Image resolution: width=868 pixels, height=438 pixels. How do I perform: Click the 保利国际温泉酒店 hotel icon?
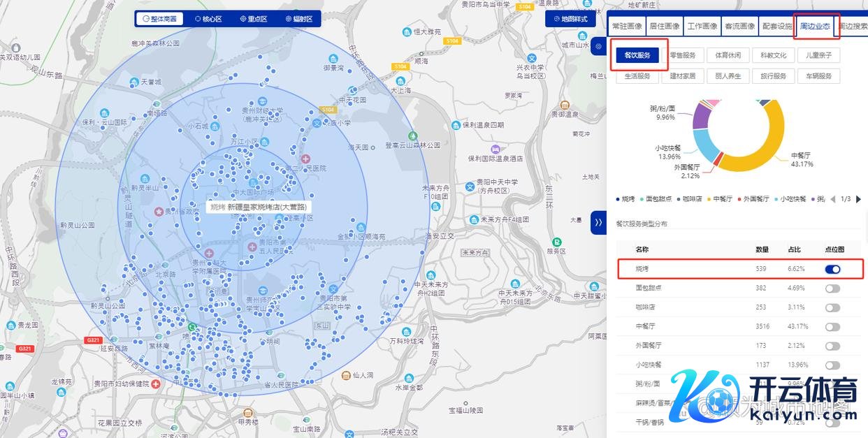495,149
